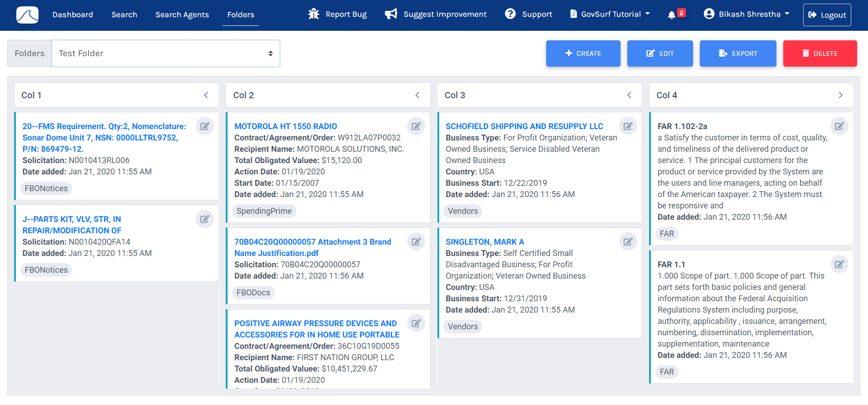
Task: Collapse Col 3 using its chevron
Action: (x=629, y=95)
